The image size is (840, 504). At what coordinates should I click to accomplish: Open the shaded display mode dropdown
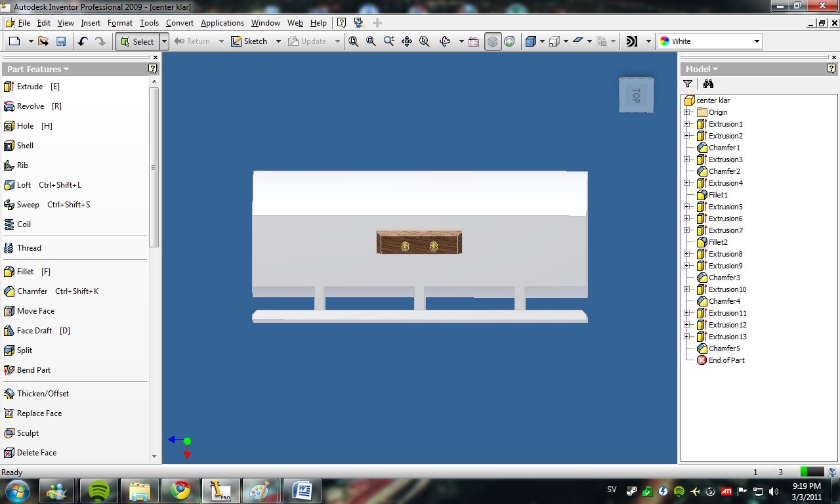(542, 41)
